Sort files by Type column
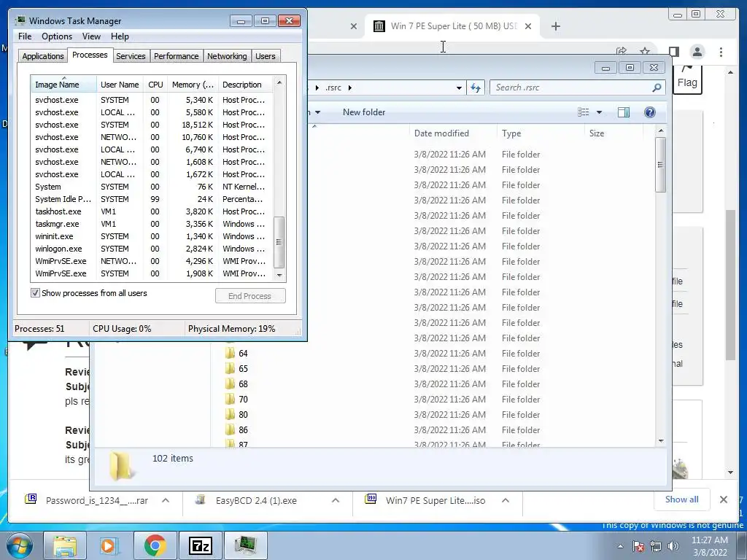 pos(541,133)
